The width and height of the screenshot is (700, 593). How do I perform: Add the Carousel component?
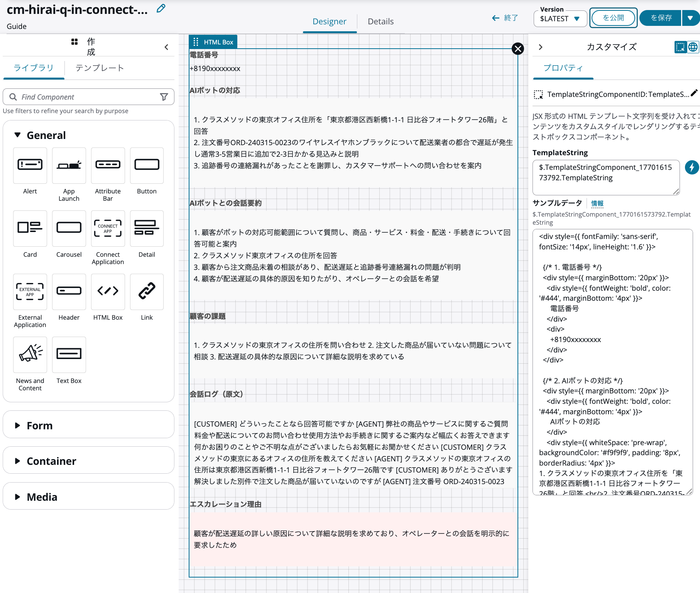pyautogui.click(x=69, y=229)
